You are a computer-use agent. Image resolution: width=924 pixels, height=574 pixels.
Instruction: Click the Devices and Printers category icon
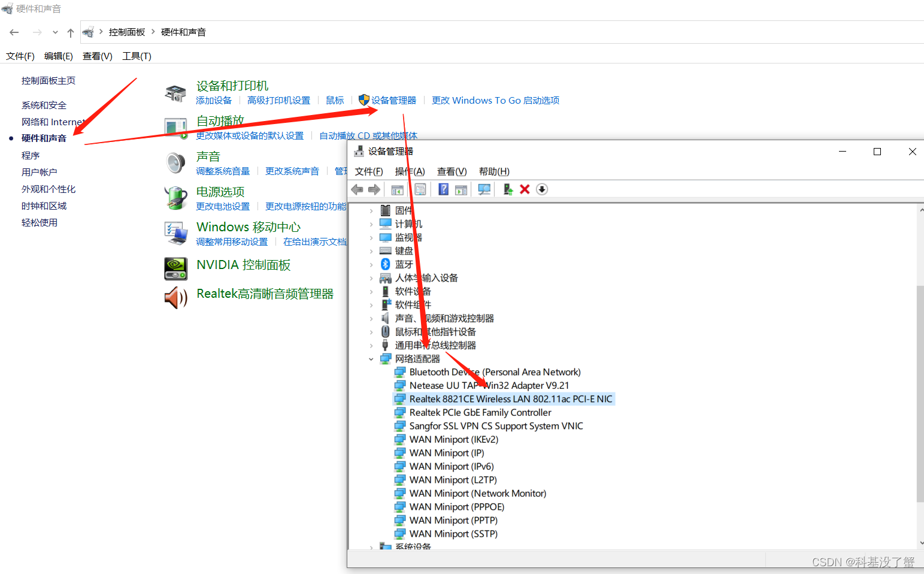pos(176,93)
